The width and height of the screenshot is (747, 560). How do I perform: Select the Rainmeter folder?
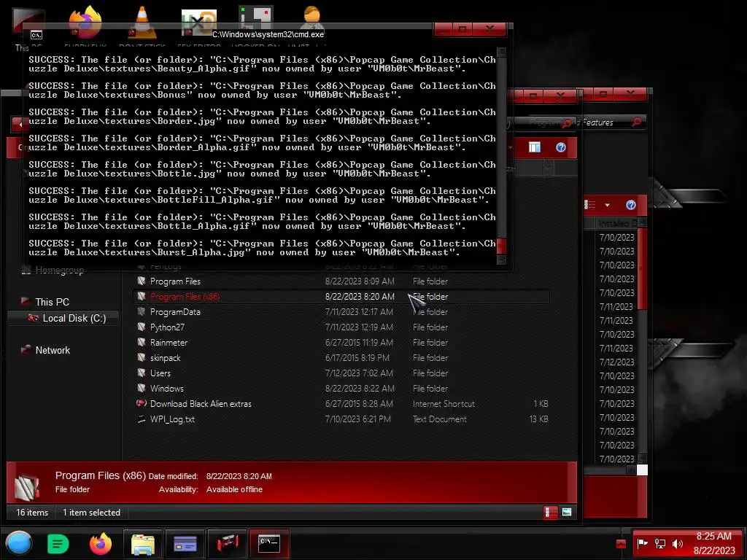pos(341,343)
